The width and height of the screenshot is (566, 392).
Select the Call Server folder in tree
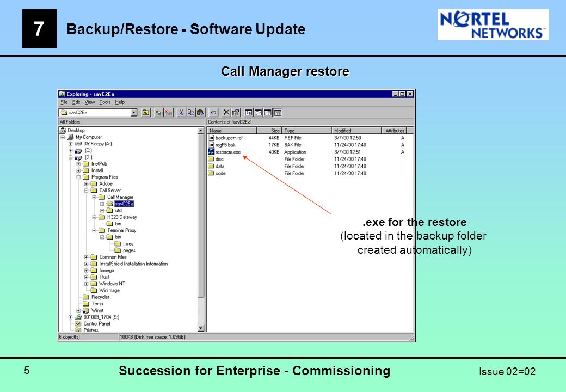tap(110, 191)
